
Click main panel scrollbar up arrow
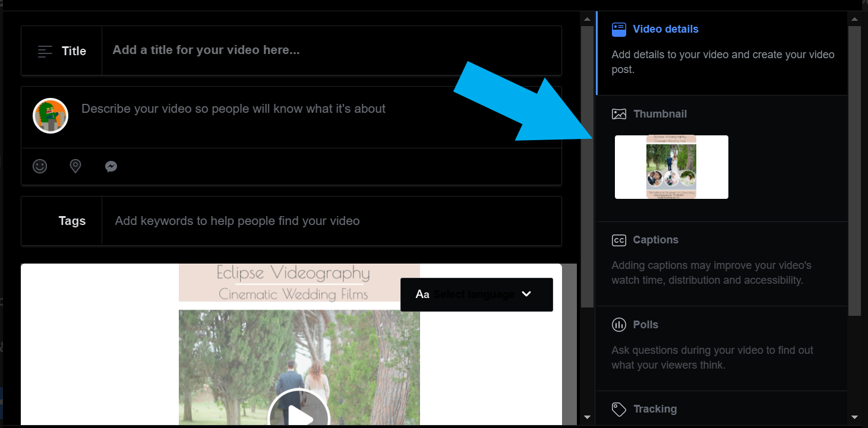587,20
